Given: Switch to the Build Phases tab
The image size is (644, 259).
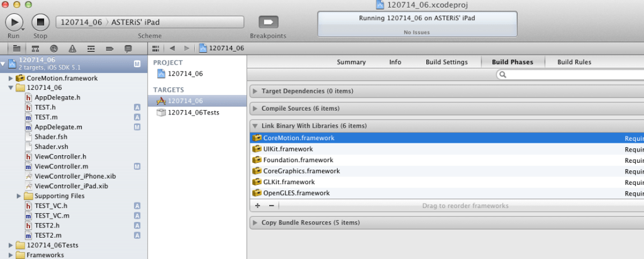Looking at the screenshot, I should tap(513, 62).
